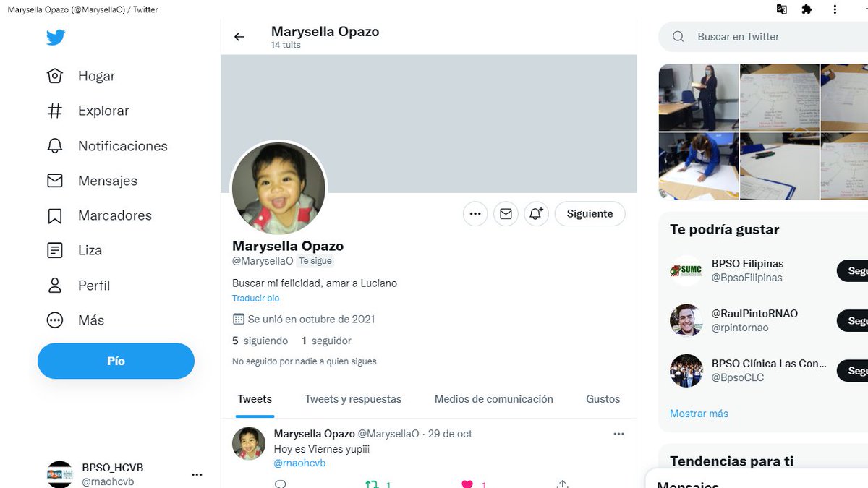Switch to Medios de comunicación tab
The height and width of the screenshot is (488, 868).
point(493,399)
